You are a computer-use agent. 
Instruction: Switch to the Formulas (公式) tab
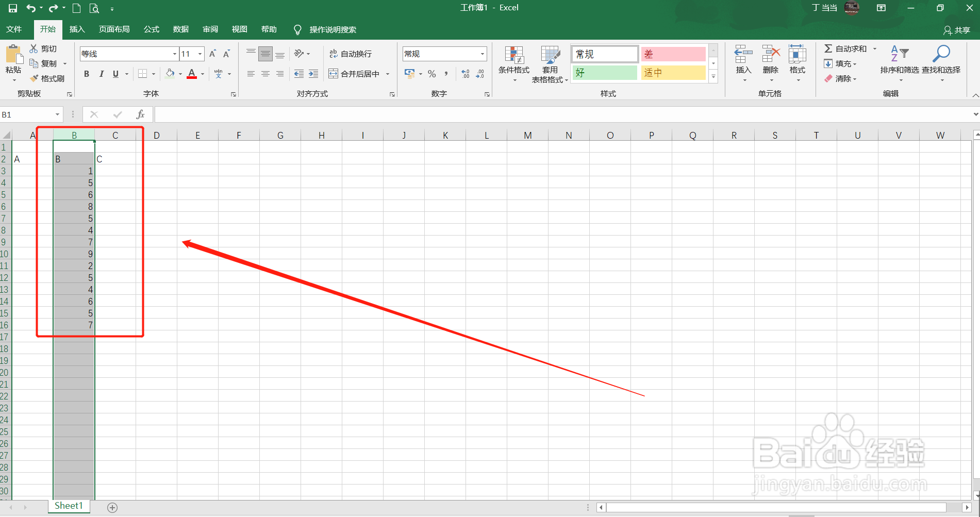(x=151, y=29)
